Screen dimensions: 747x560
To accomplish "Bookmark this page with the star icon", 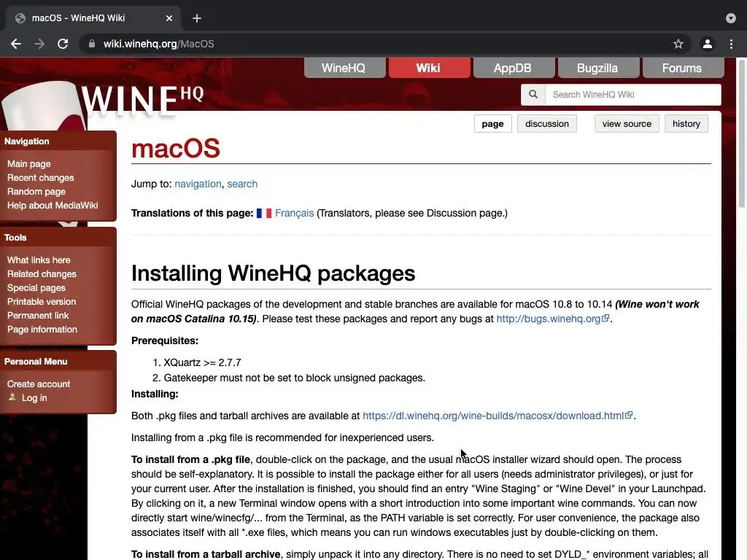I will click(678, 44).
